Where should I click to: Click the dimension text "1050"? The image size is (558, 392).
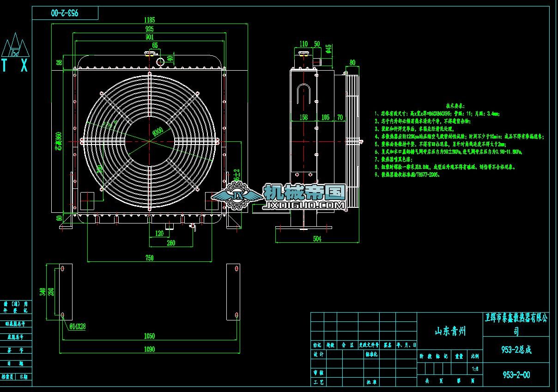pyautogui.click(x=149, y=336)
